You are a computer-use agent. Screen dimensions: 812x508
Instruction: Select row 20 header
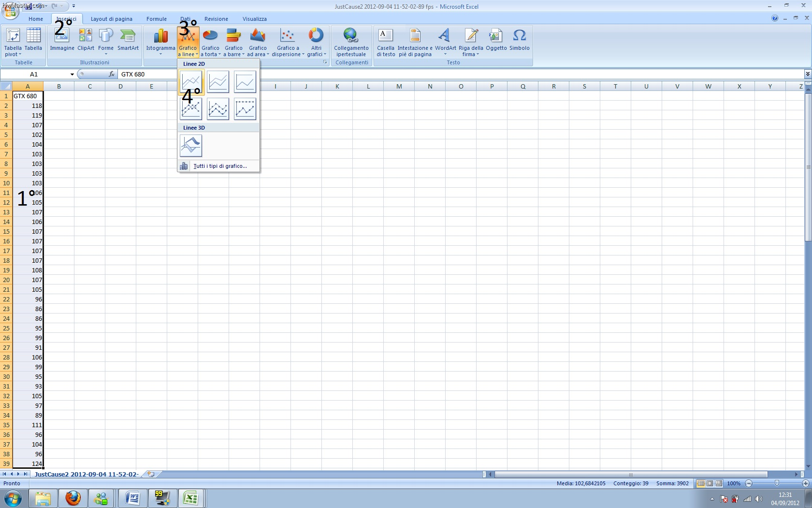point(6,280)
